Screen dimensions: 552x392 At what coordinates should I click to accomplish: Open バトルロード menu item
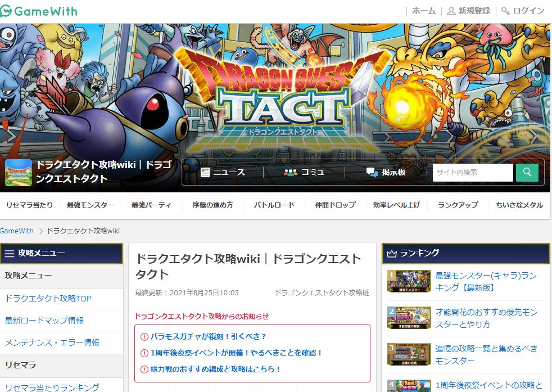274,205
